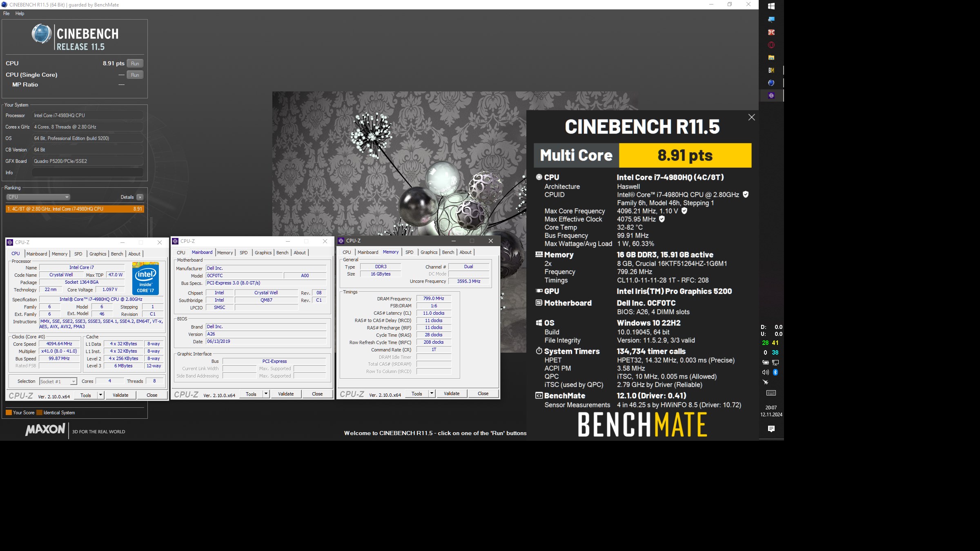Switch to CPU tab in the Memory CPU-Z window

tap(347, 252)
